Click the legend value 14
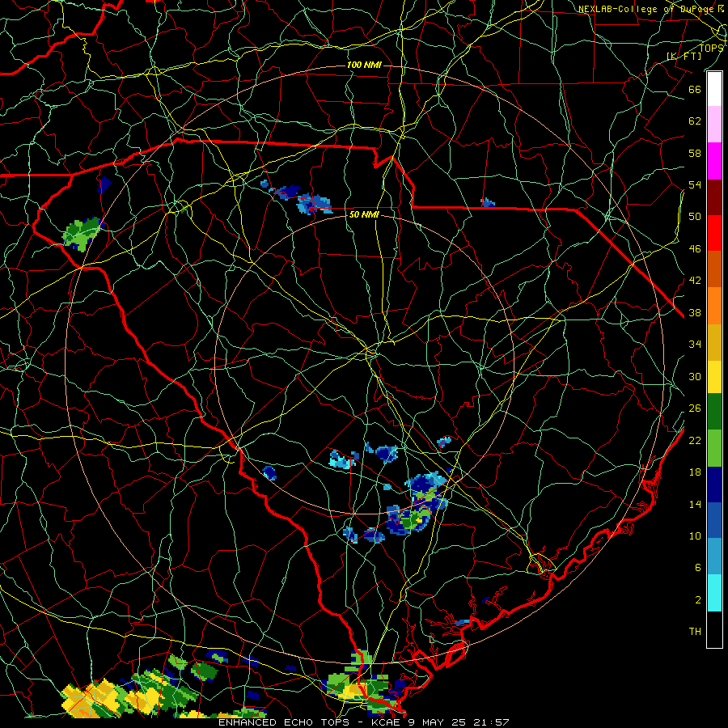 click(x=695, y=504)
